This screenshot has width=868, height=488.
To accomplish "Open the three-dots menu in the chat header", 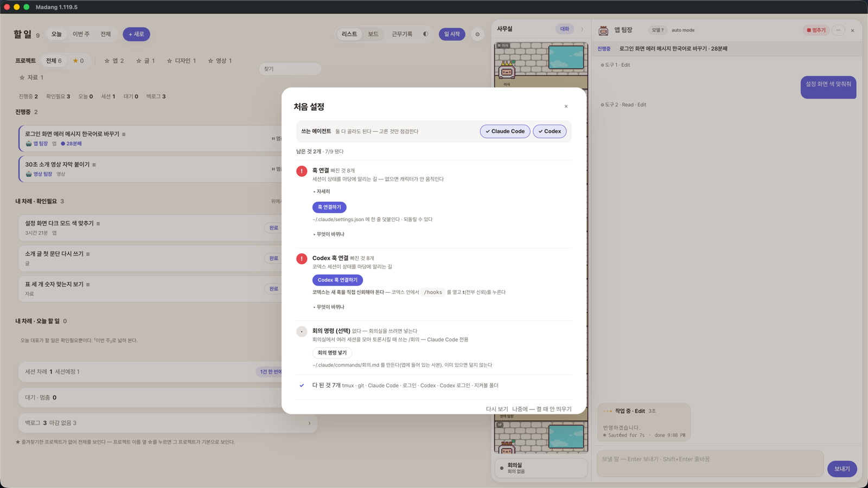I will [x=838, y=30].
